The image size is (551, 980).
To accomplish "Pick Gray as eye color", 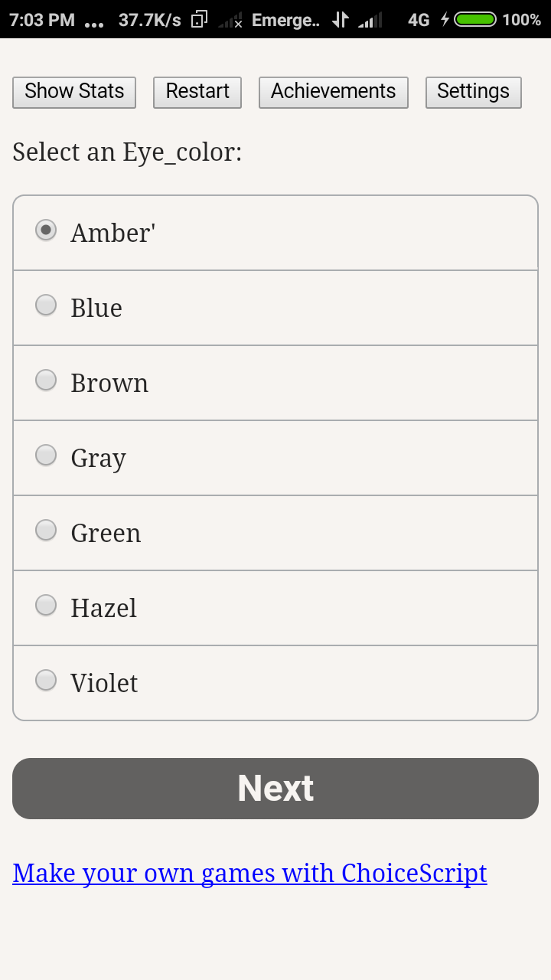I will (47, 455).
